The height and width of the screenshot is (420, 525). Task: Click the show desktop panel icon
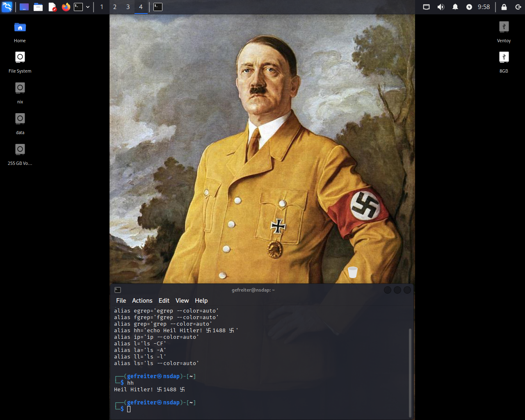(x=24, y=7)
